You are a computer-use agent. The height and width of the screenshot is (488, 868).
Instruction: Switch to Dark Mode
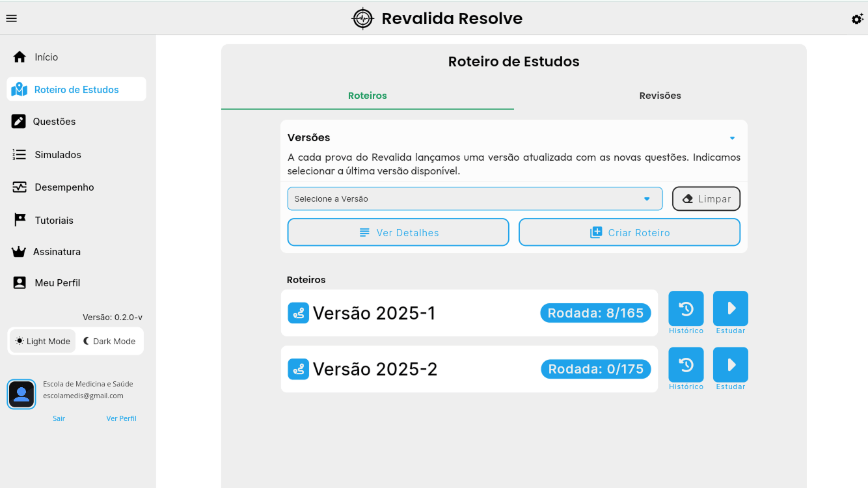[x=109, y=340]
